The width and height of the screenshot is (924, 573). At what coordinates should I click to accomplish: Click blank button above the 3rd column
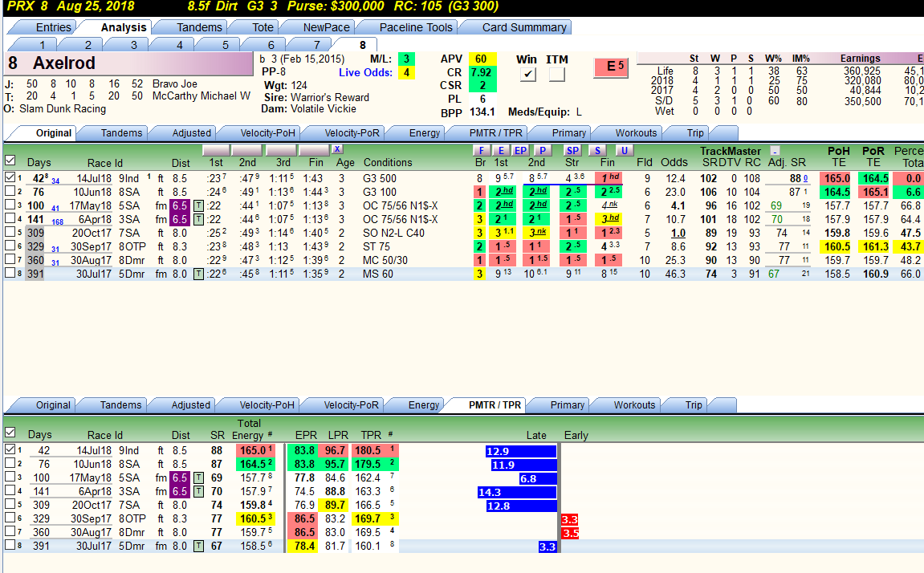coord(280,150)
